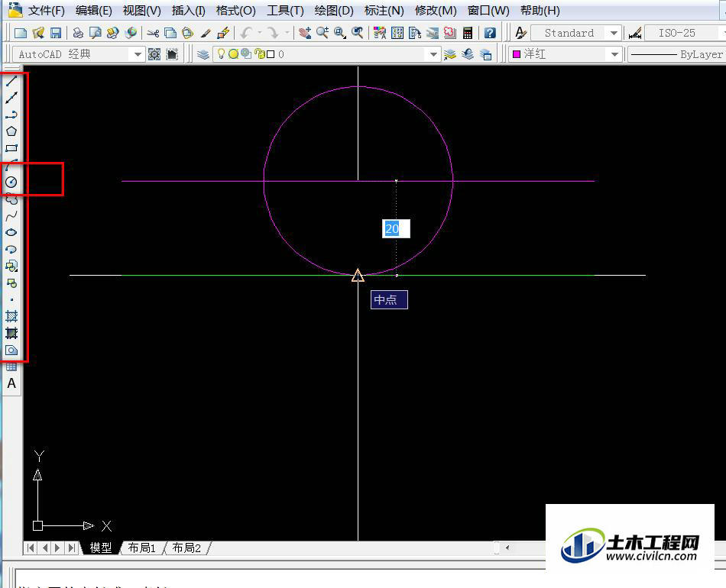Screen dimensions: 726x588
Task: Click the Match Properties brush icon
Action: pos(206,33)
